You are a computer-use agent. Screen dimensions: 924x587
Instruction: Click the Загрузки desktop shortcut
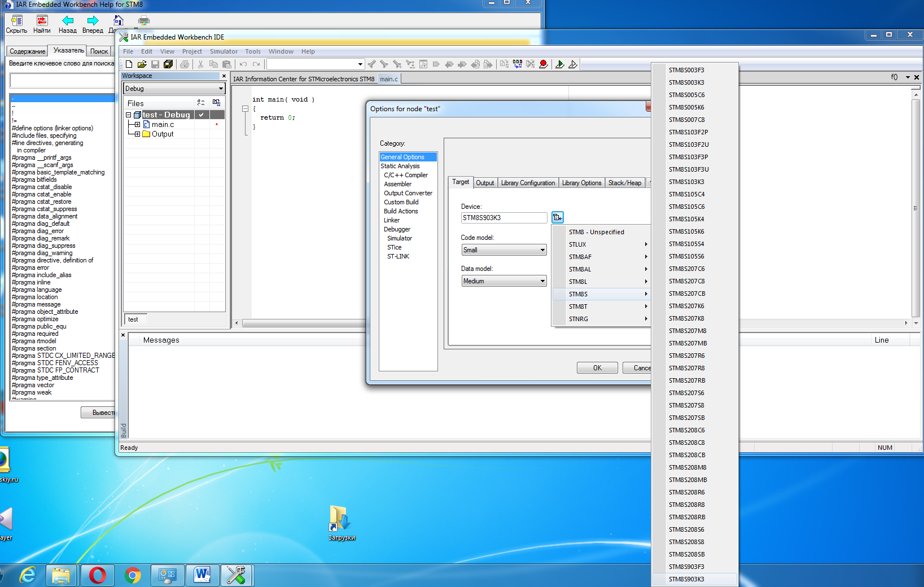pyautogui.click(x=341, y=523)
